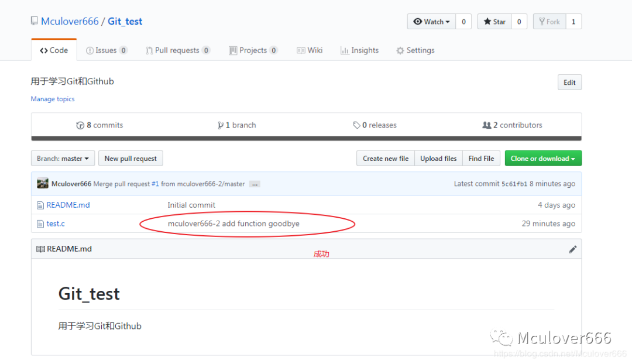Screen dimensions: 632x364
Task: Click Create new file
Action: 386,159
